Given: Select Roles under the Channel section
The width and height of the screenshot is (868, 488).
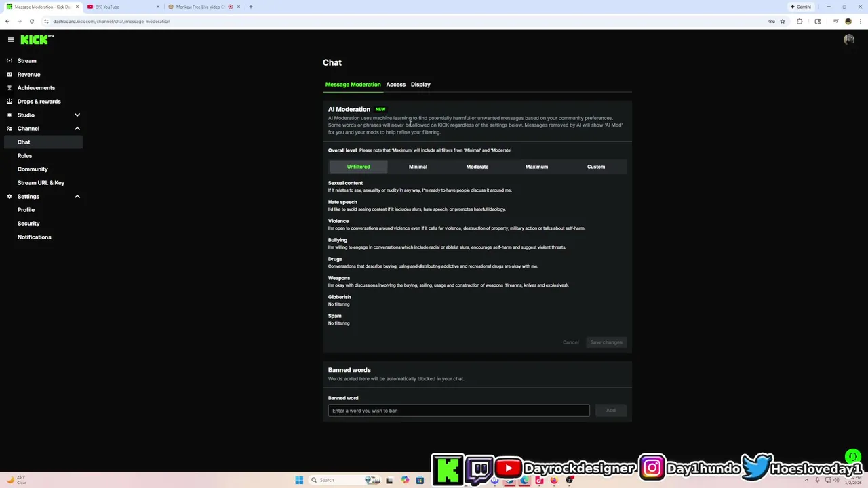Looking at the screenshot, I should 24,156.
